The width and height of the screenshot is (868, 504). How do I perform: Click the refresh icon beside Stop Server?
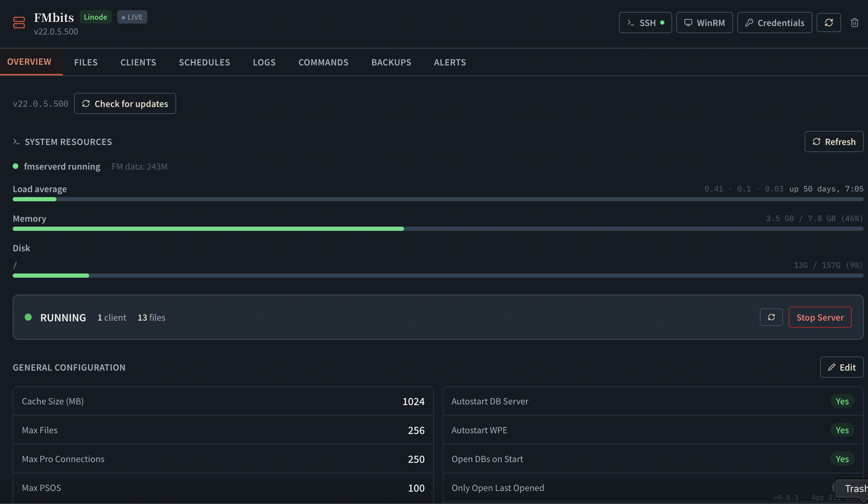click(771, 317)
